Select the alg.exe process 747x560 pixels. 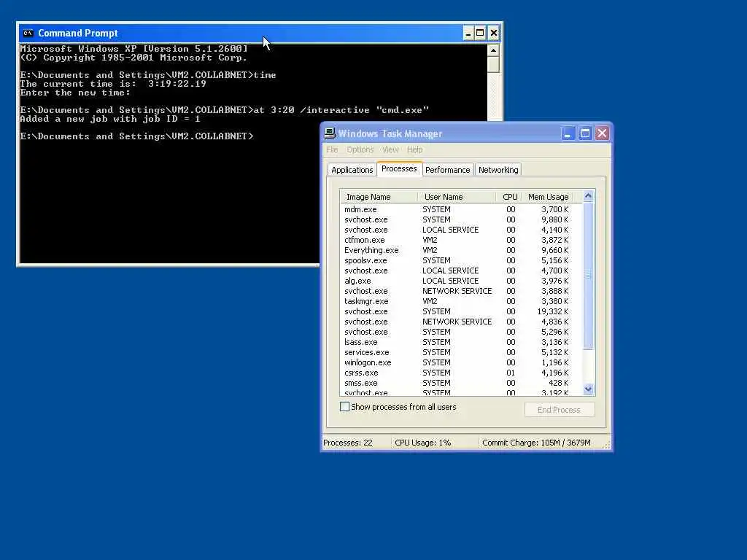(461, 281)
